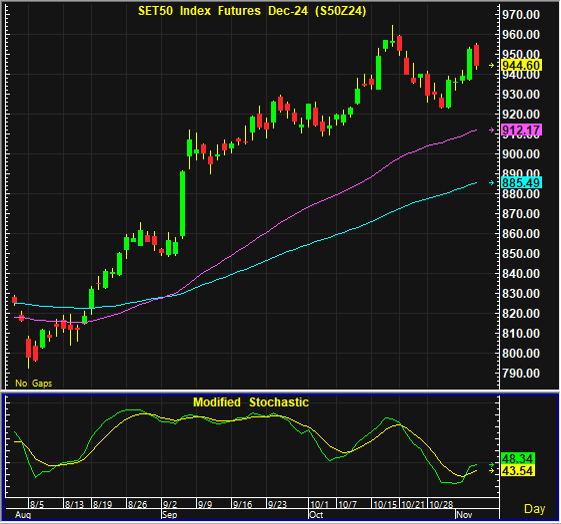This screenshot has height=524, width=561.
Task: Click the Nov month label
Action: [464, 515]
